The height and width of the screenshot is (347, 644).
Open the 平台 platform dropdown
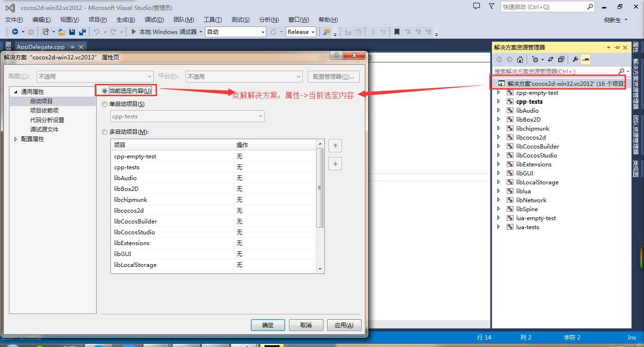[244, 76]
